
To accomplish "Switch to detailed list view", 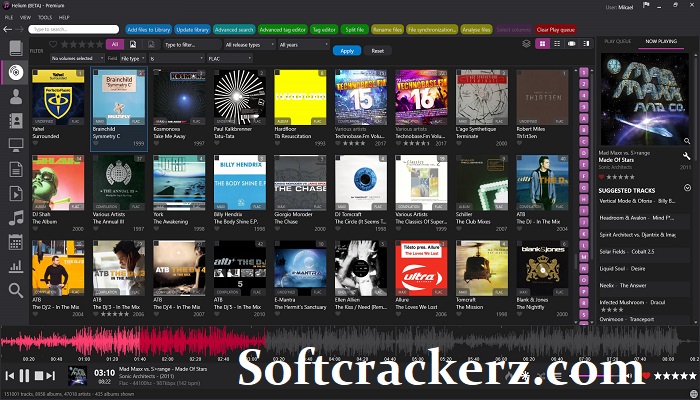I will pyautogui.click(x=557, y=44).
